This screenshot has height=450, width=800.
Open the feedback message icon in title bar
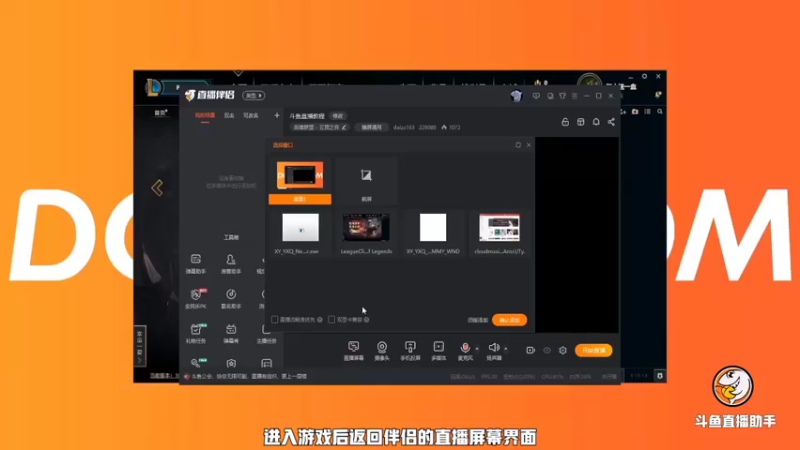[536, 96]
